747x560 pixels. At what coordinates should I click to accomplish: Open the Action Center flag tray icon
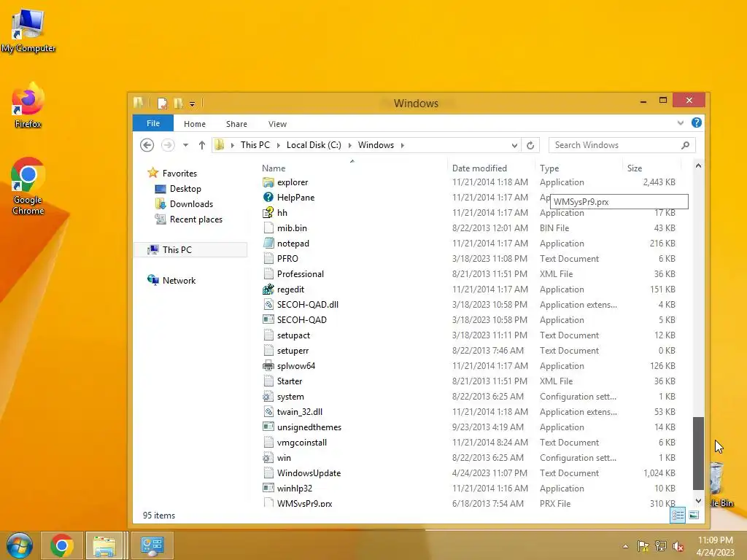[643, 546]
